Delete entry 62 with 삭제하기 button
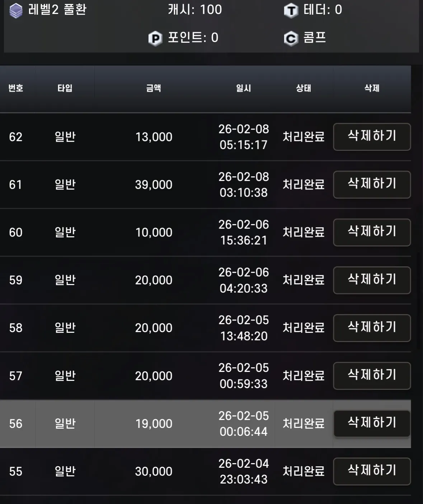This screenshot has height=504, width=423. click(x=372, y=137)
